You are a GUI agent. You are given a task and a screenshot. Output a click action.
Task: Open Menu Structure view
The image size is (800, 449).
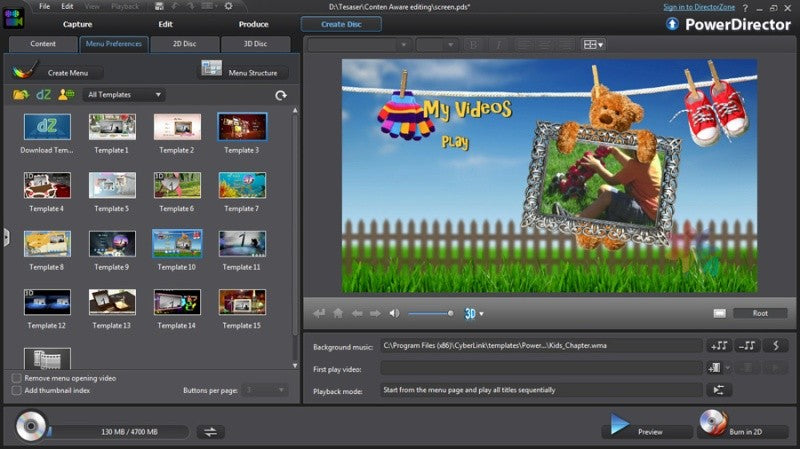click(x=243, y=72)
